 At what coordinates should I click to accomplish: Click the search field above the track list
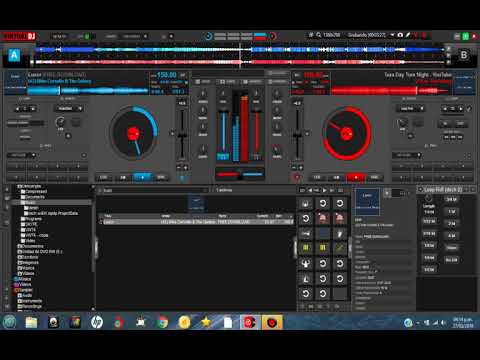tap(153, 190)
